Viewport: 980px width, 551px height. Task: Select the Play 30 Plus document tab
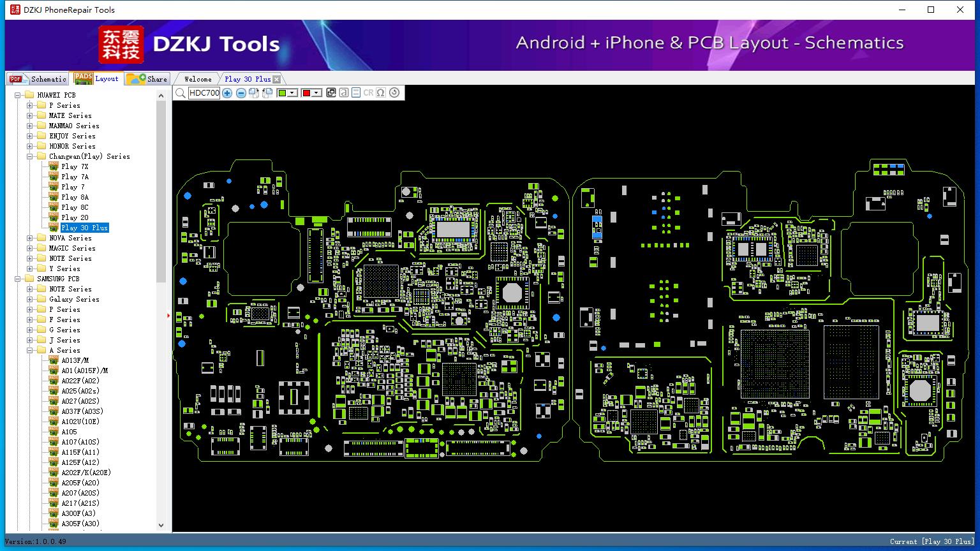point(248,79)
